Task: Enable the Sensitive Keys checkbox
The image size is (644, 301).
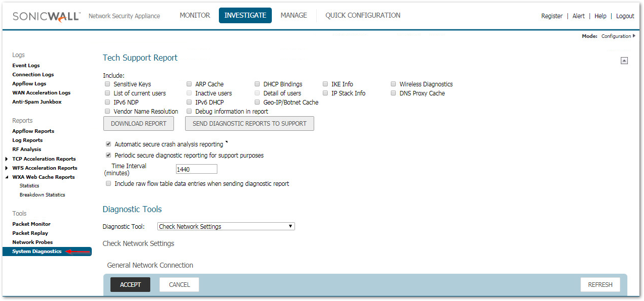Action: tap(107, 84)
